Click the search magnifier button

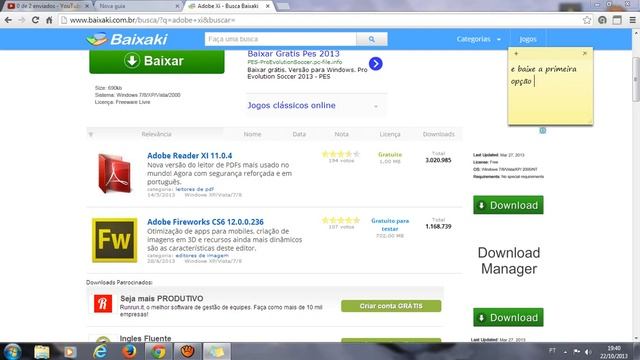(371, 39)
